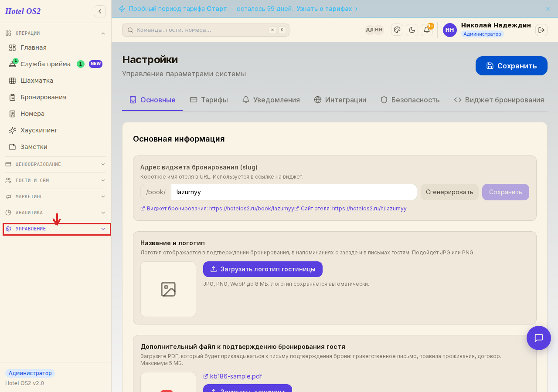Viewport: 558px width, 392px height.
Task: Switch to the Основные tab
Action: click(x=153, y=100)
